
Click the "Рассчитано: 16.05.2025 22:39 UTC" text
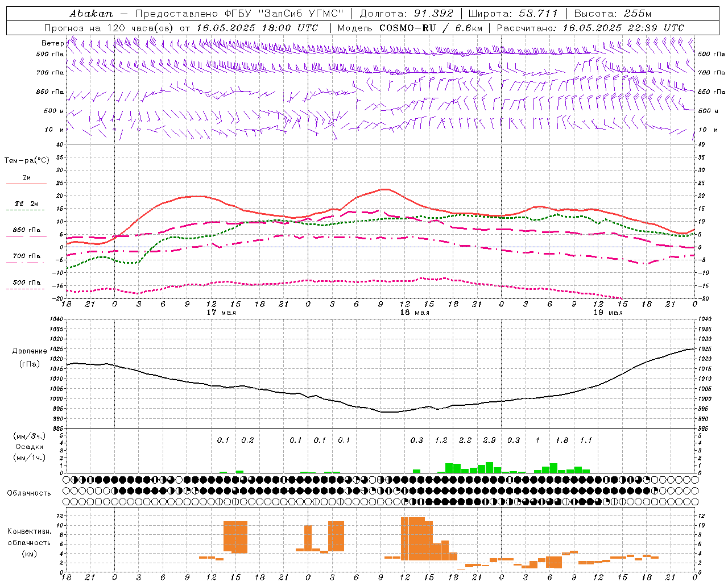coord(590,28)
